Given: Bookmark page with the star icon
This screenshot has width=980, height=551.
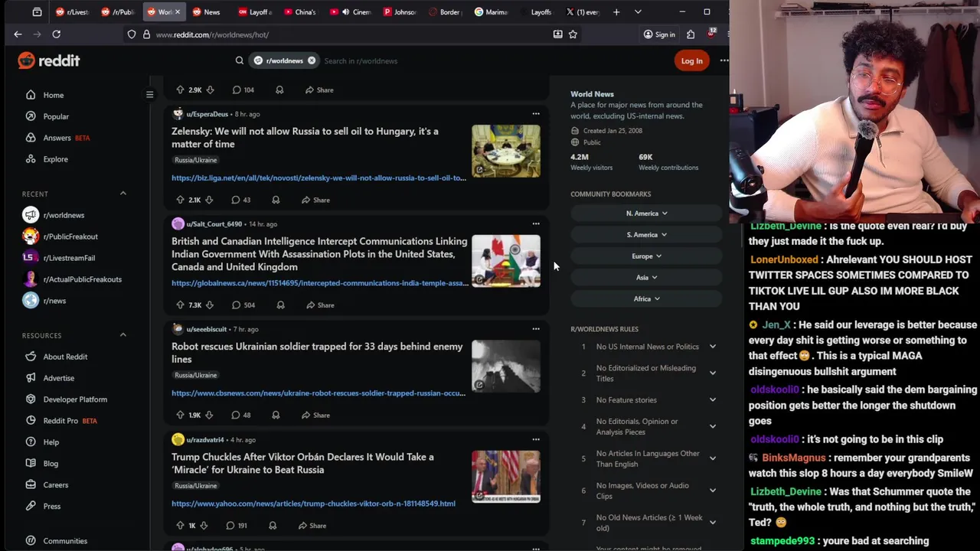Looking at the screenshot, I should pos(573,34).
